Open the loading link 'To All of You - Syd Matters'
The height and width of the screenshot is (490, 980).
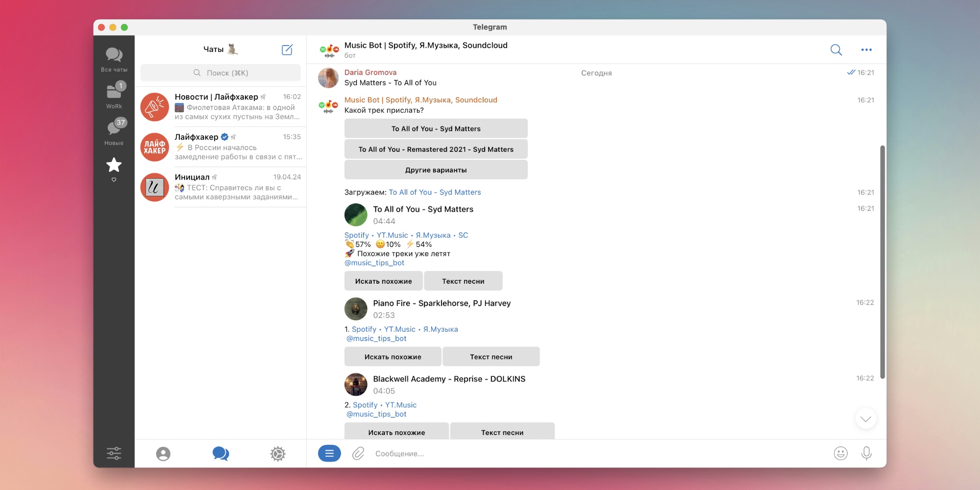click(x=435, y=192)
